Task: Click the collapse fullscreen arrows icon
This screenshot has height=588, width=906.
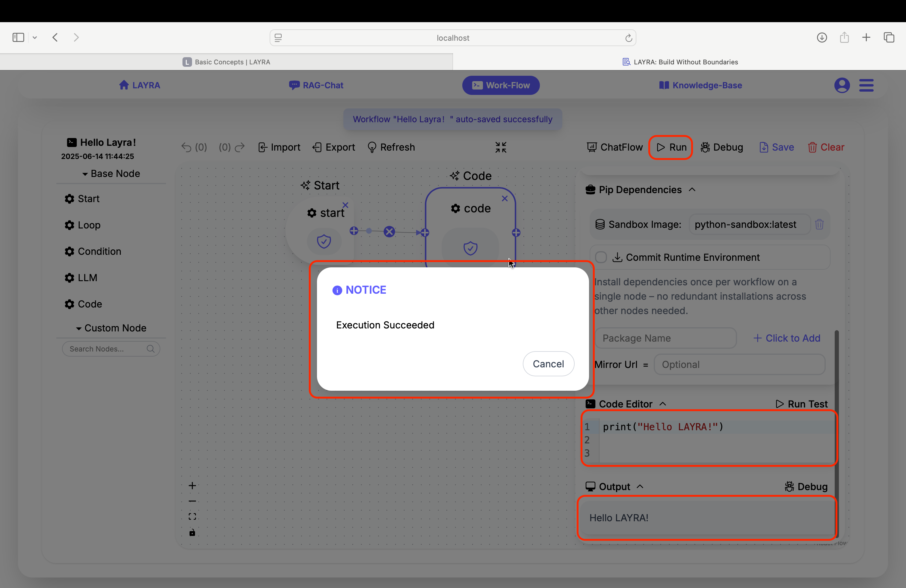Action: 501,147
